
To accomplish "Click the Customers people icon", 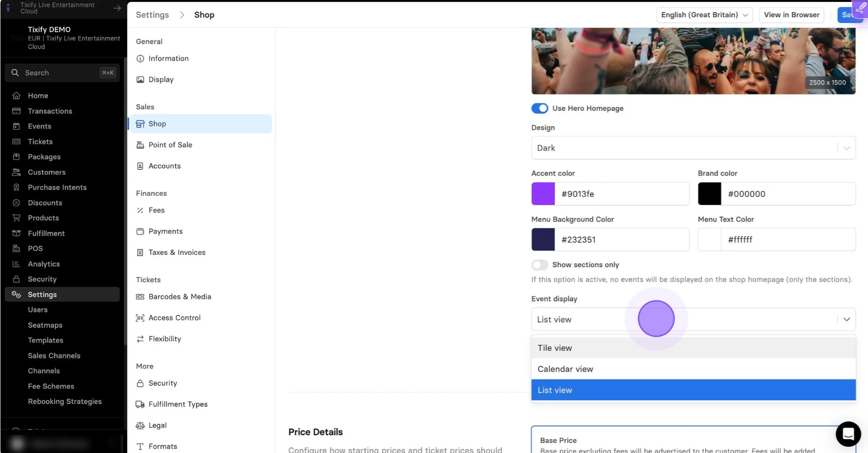I will tap(16, 172).
